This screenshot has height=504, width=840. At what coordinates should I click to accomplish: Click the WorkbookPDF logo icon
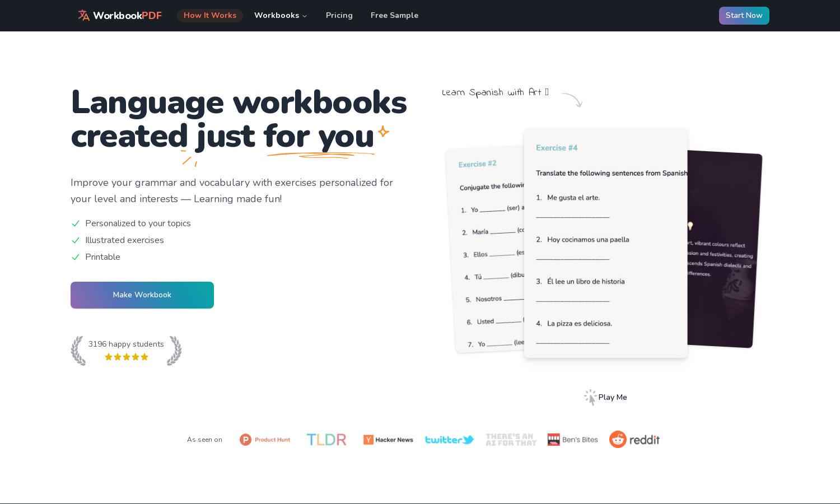tap(84, 15)
